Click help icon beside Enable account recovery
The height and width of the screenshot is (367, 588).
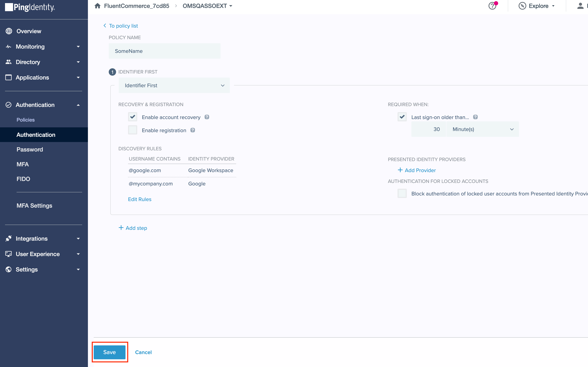click(x=207, y=117)
